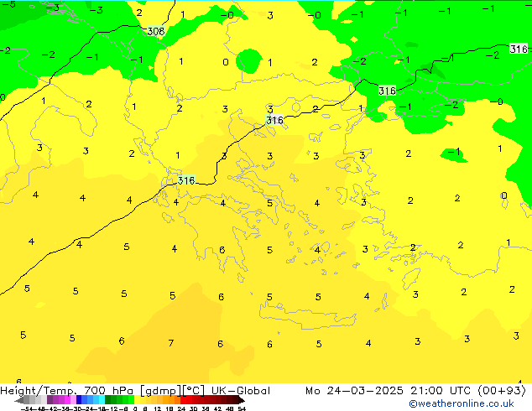Screen dimensions: 532x411
Task: Click the dark maroon right arrow of the scale
Action: (242, 400)
